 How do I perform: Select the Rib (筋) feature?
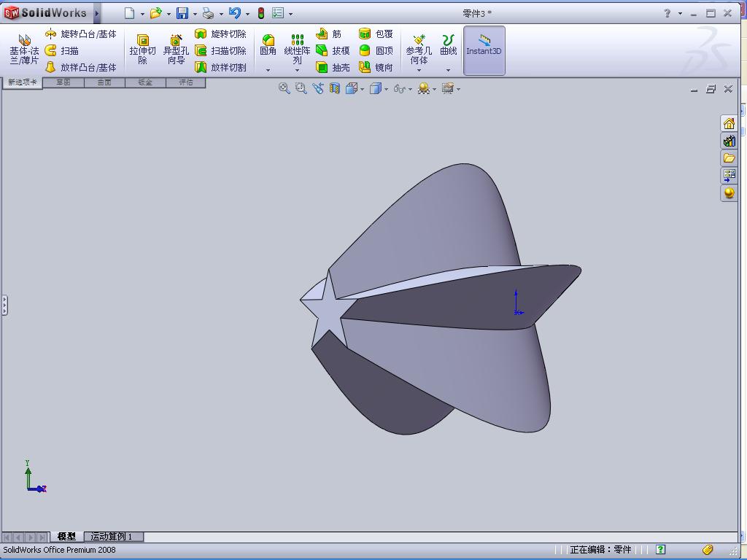pyautogui.click(x=329, y=34)
